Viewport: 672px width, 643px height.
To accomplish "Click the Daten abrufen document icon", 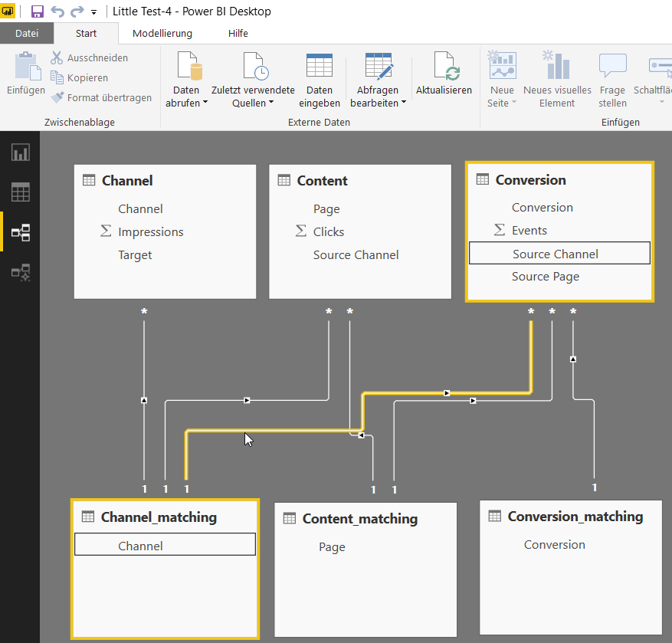I will click(189, 66).
